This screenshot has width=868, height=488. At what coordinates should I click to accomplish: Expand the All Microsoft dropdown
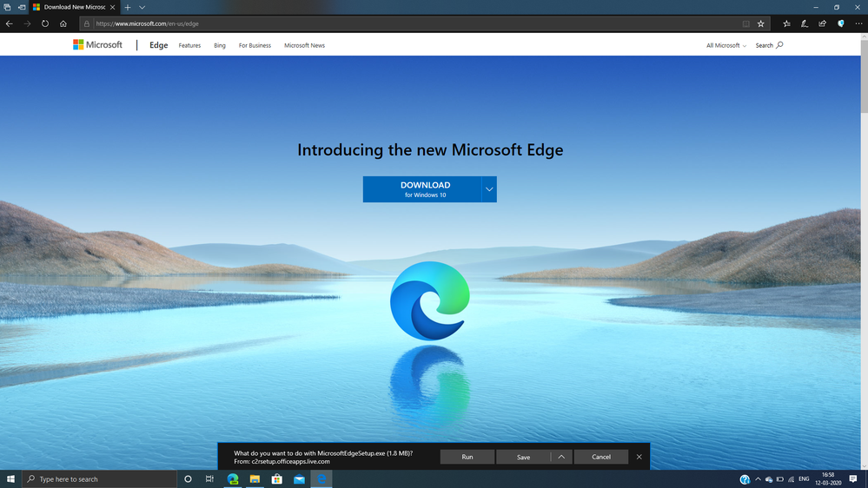point(726,45)
